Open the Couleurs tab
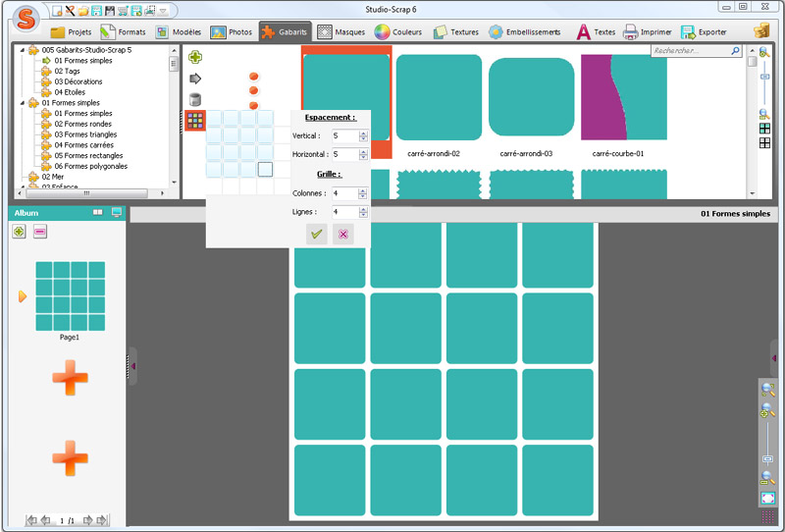The width and height of the screenshot is (785, 532). [398, 32]
